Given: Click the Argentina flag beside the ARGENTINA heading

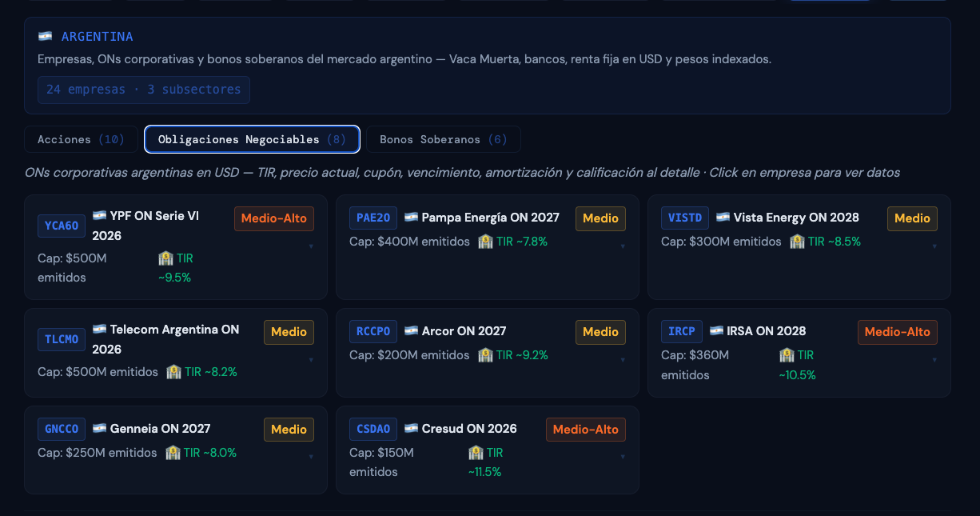Looking at the screenshot, I should (46, 37).
